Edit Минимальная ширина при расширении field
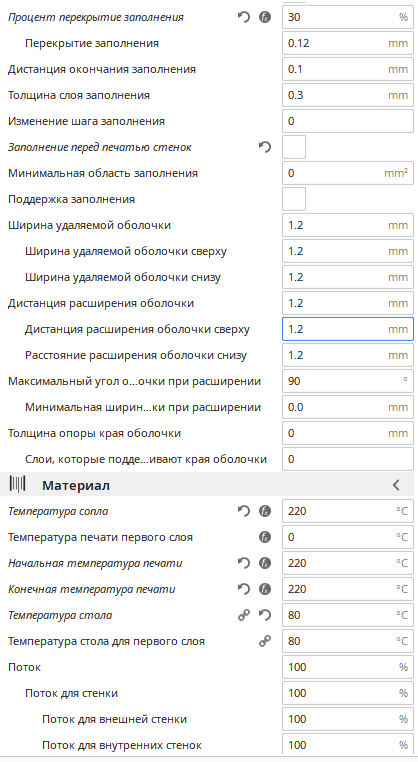Image resolution: width=418 pixels, height=762 pixels. (x=348, y=407)
